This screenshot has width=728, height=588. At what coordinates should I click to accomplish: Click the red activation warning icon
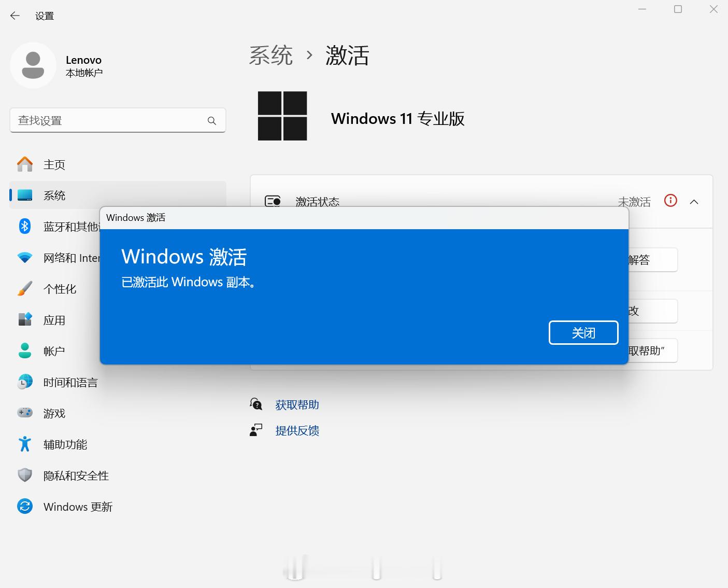coord(670,201)
